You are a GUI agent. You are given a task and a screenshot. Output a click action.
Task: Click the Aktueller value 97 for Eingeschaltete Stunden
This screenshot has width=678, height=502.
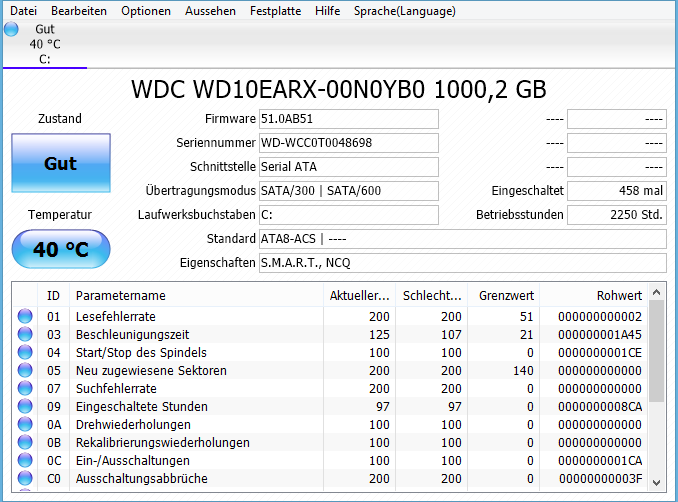382,406
